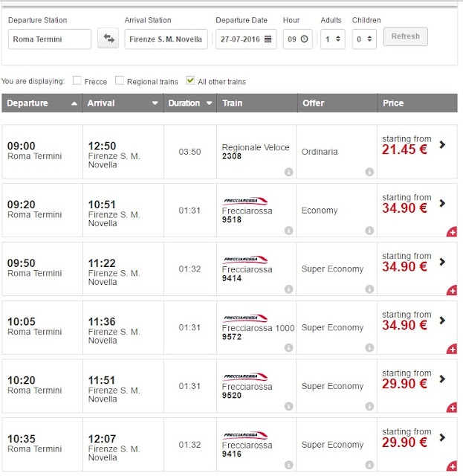Expand red plus on 10:20 train row
Image resolution: width=463 pixels, height=476 pixels.
click(451, 408)
